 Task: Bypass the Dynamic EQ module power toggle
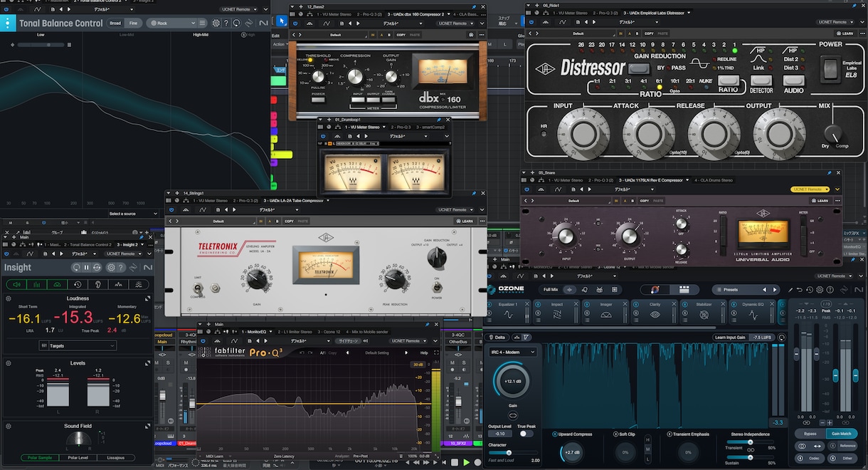click(x=733, y=304)
